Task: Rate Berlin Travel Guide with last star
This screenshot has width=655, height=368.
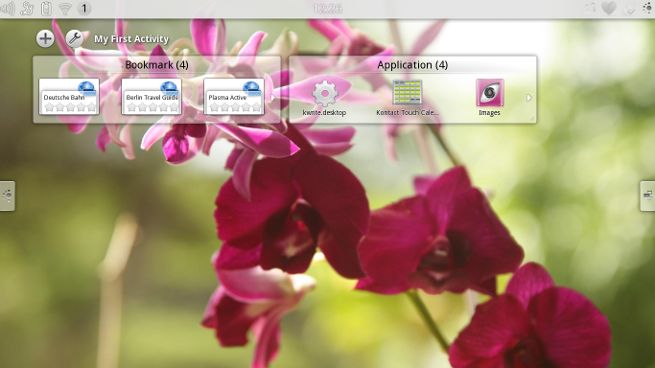Action: [174, 107]
